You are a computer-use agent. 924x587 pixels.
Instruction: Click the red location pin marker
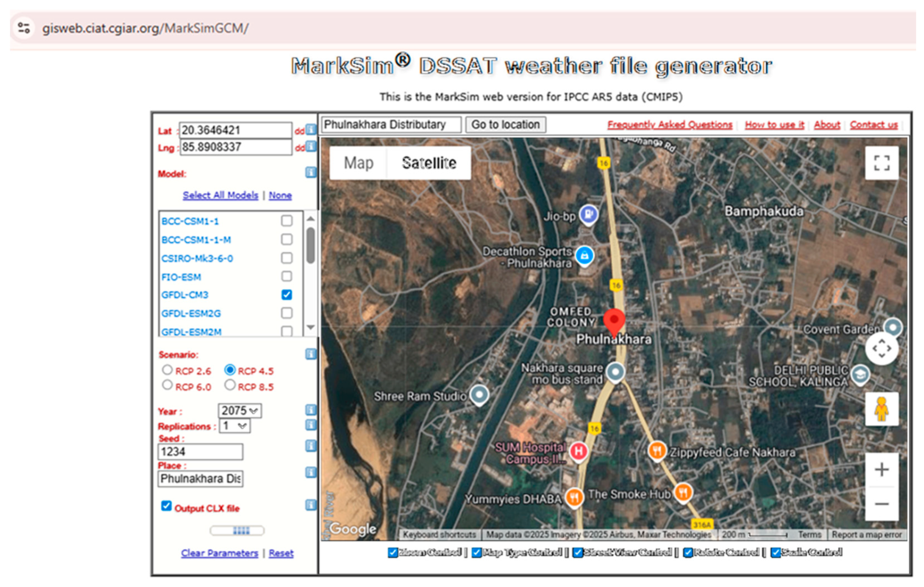614,323
